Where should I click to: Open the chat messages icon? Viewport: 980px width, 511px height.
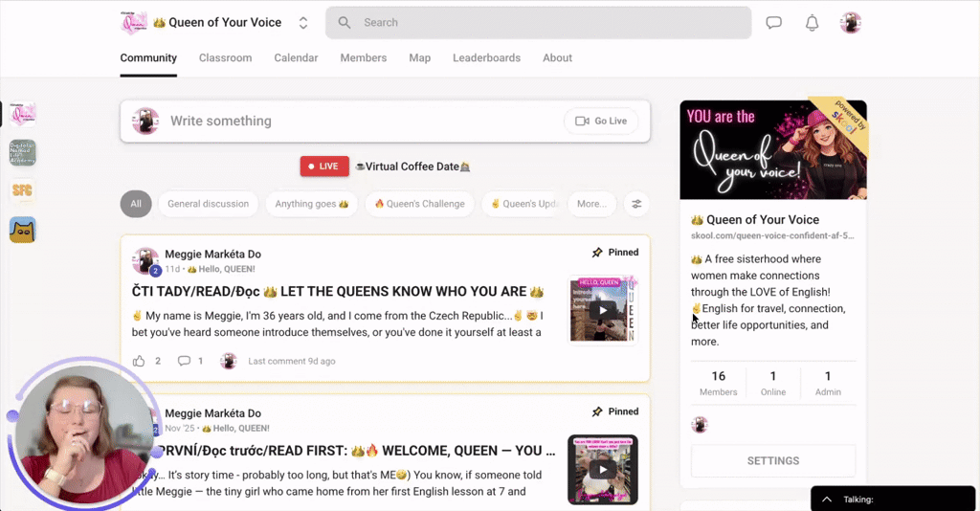tap(773, 23)
